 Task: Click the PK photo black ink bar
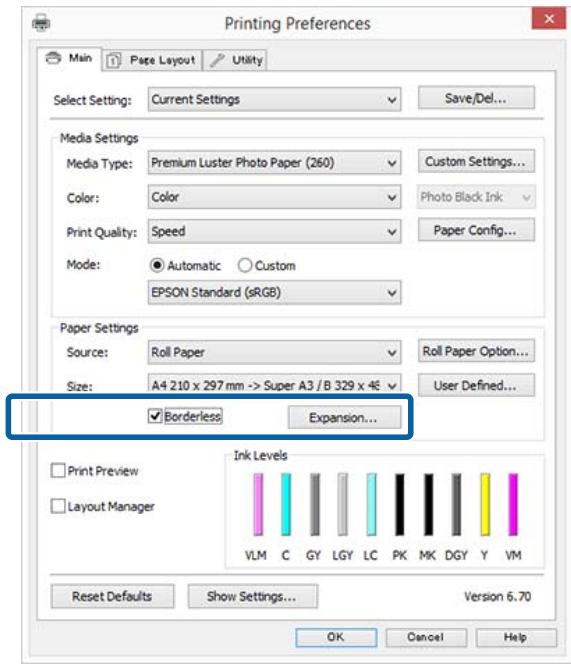(x=400, y=505)
